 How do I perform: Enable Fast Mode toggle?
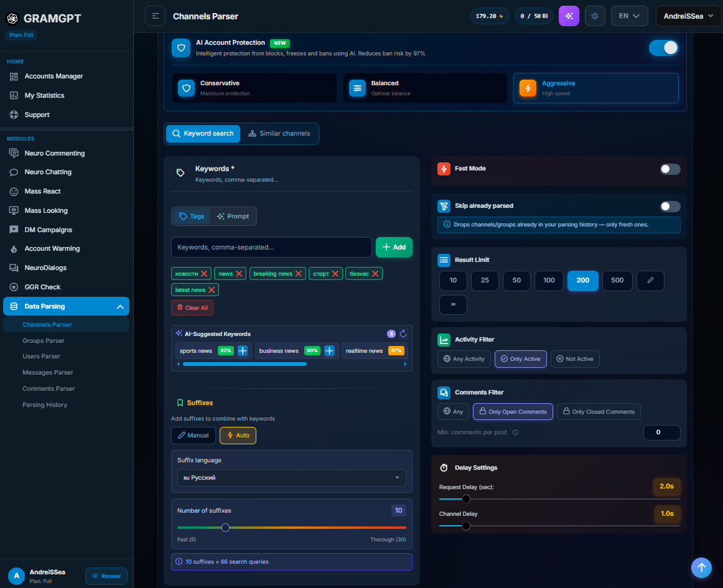point(670,169)
